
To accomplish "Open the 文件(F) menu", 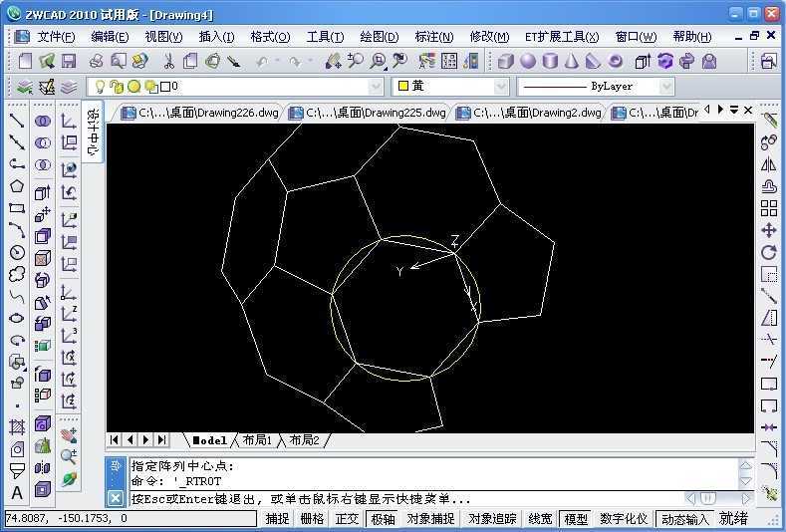I will click(56, 37).
